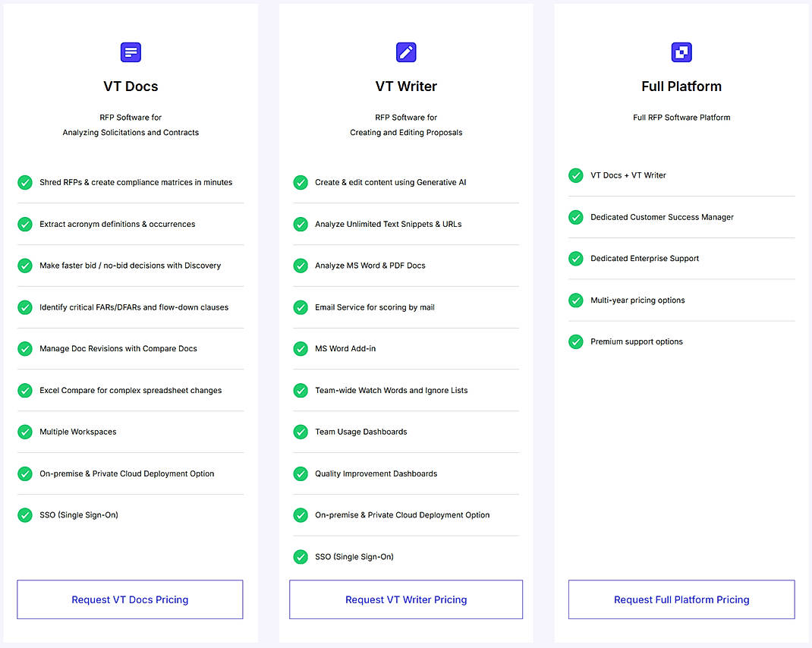812x648 pixels.
Task: Click the Full Platform heading title
Action: [x=681, y=86]
